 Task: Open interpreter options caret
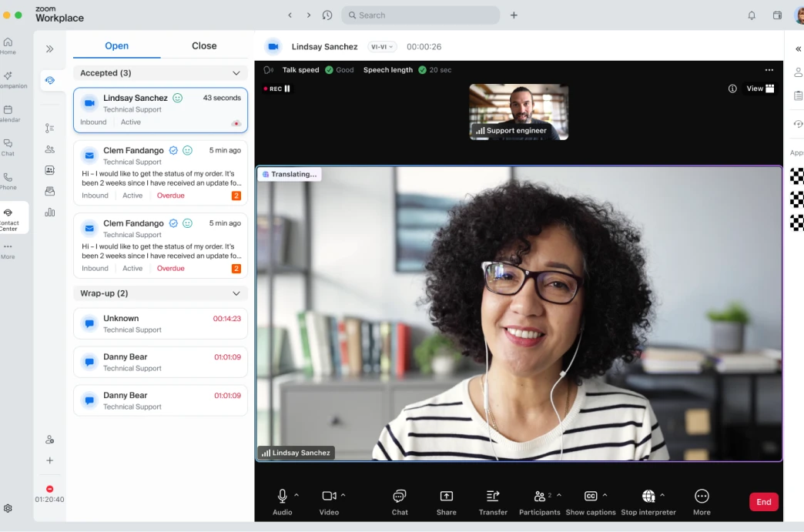click(x=662, y=495)
